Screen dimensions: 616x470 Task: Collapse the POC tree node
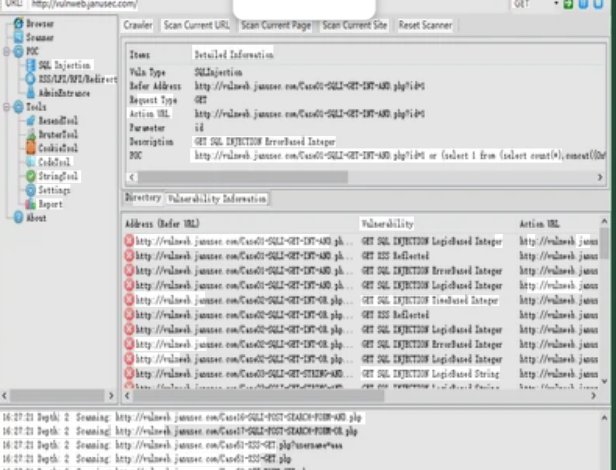click(x=6, y=51)
